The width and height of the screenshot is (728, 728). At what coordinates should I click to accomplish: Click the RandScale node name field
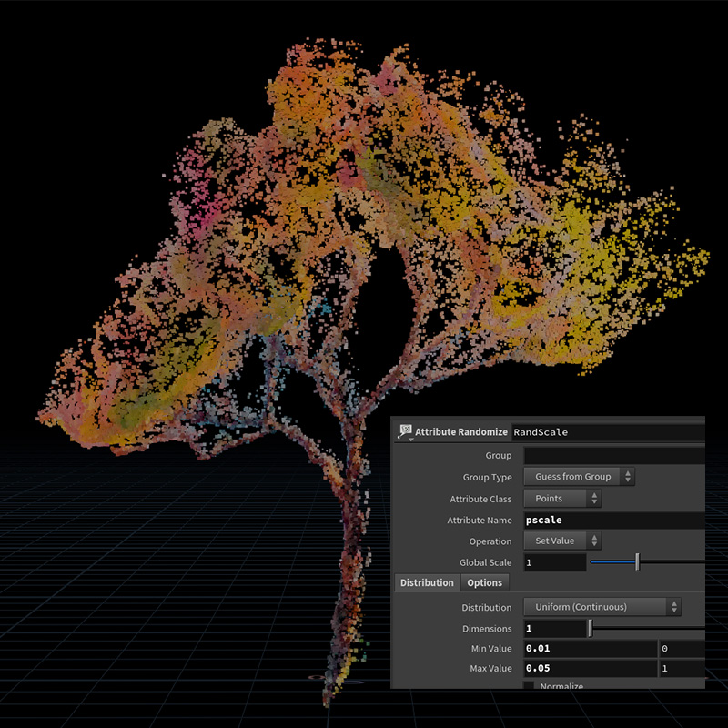coord(605,431)
